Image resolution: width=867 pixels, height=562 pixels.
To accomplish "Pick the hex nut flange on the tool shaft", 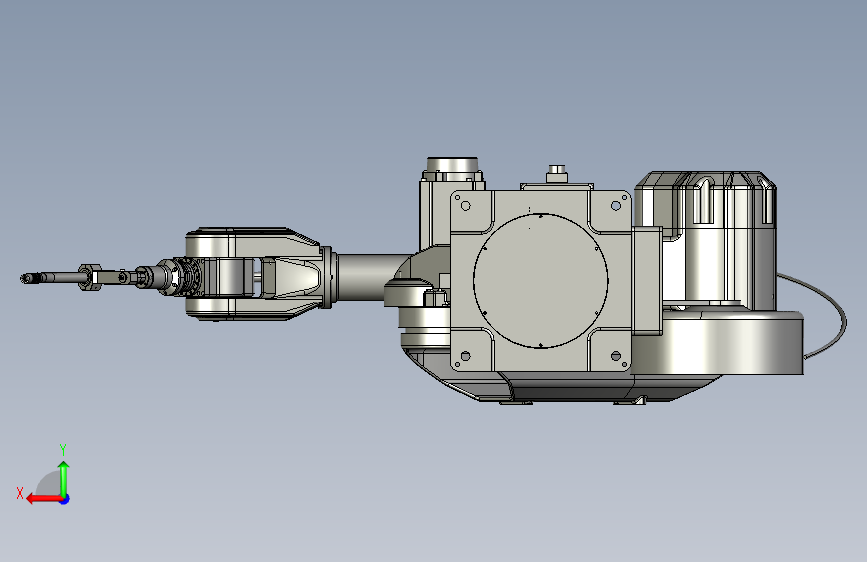I will (90, 277).
